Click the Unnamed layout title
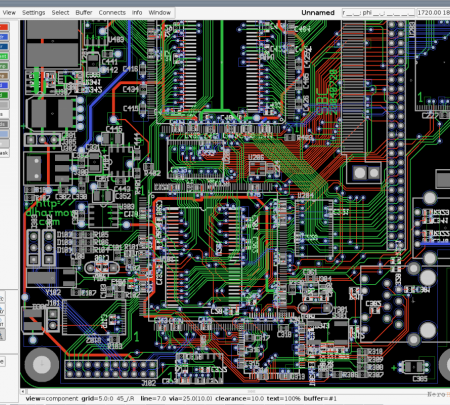 coord(318,13)
